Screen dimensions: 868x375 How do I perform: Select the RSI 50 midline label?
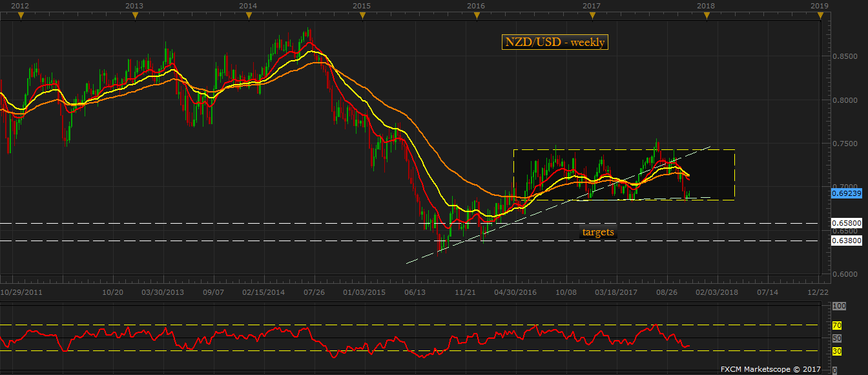point(836,338)
